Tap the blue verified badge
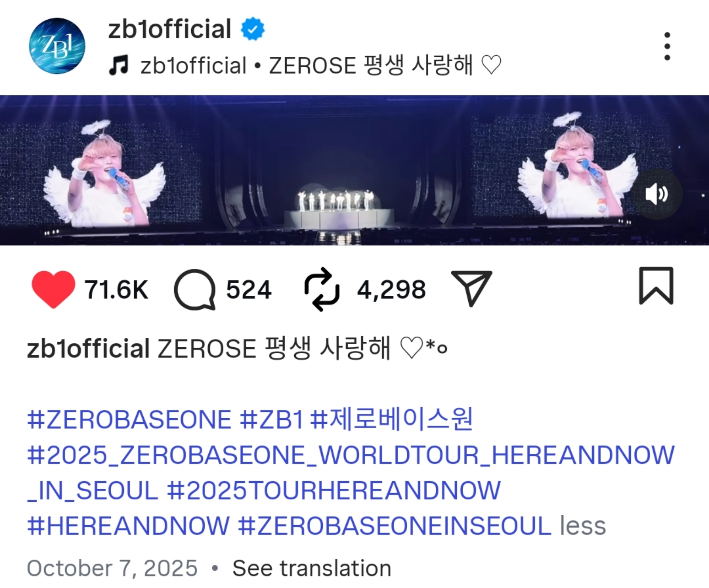Screen dimensions: 709x588 click(253, 29)
